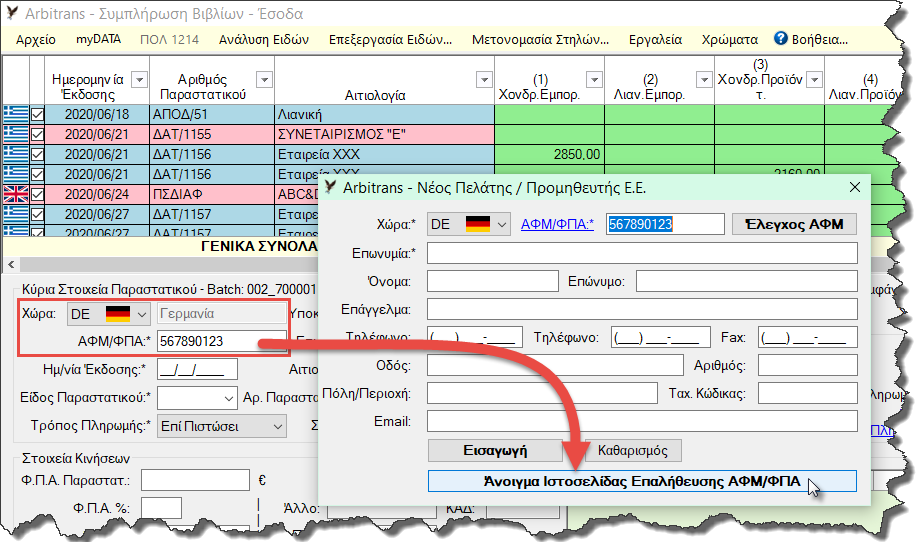Viewport: 916px width, 542px height.
Task: Click the Greek flag in ΑΠΟΔ/51 row
Action: click(x=16, y=114)
